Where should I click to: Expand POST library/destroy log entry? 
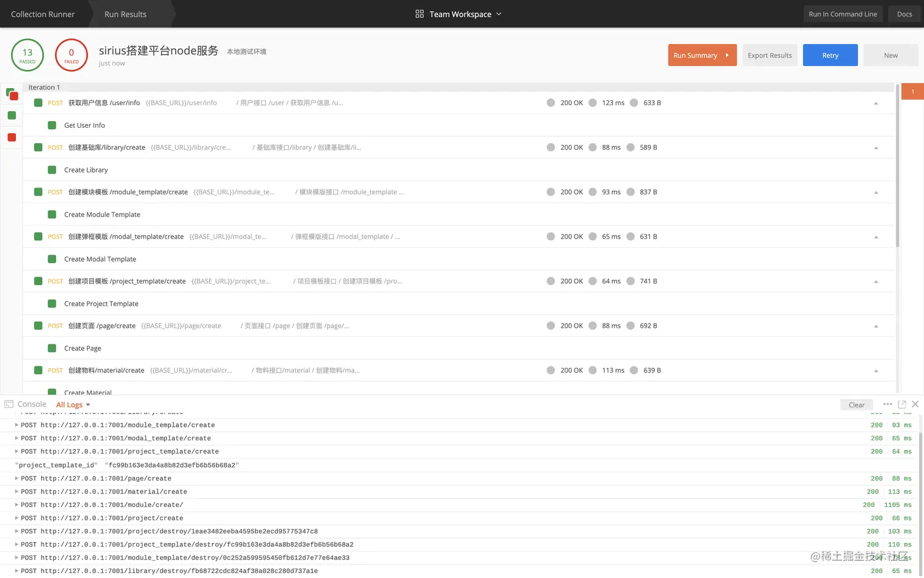coord(16,571)
